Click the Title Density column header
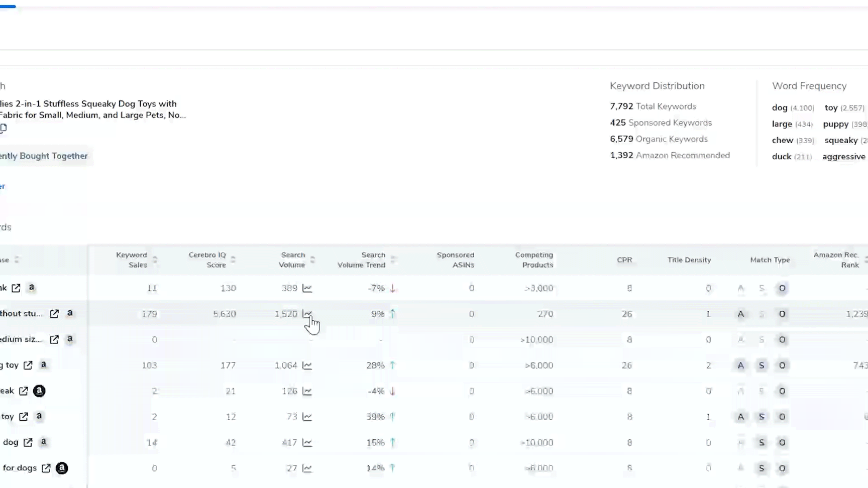 click(x=689, y=260)
